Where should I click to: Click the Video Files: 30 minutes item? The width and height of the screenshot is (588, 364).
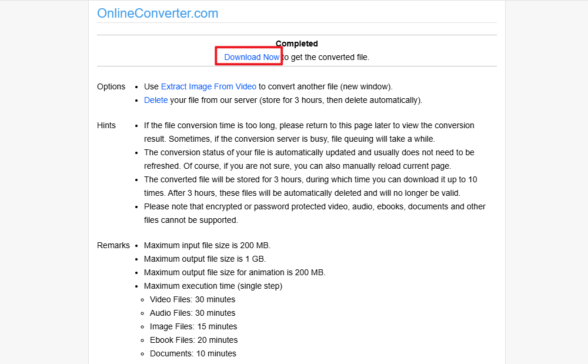point(192,299)
